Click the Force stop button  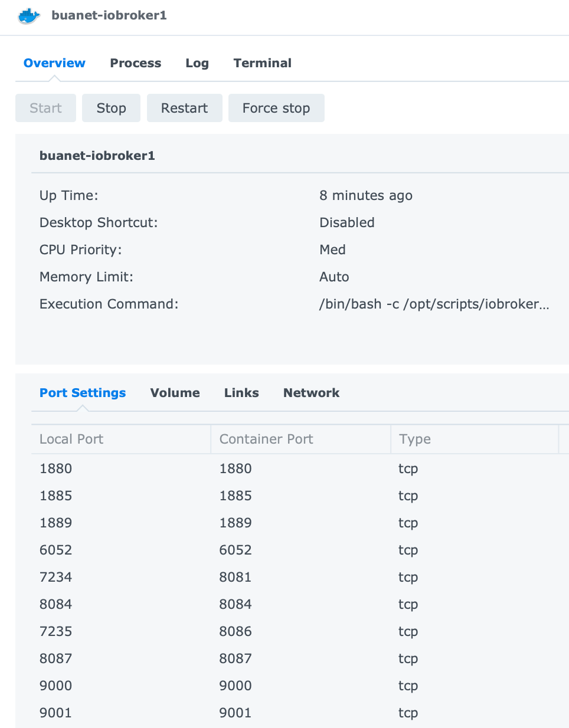[276, 108]
